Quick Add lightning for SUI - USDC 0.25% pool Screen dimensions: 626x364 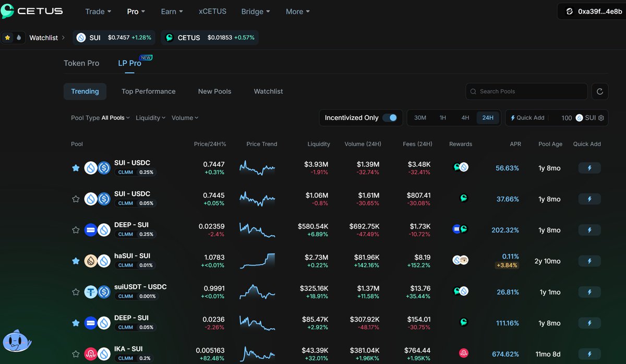tap(589, 168)
